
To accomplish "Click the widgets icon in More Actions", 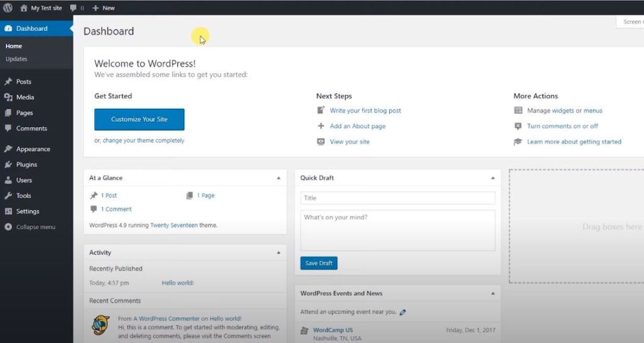I will tap(518, 110).
